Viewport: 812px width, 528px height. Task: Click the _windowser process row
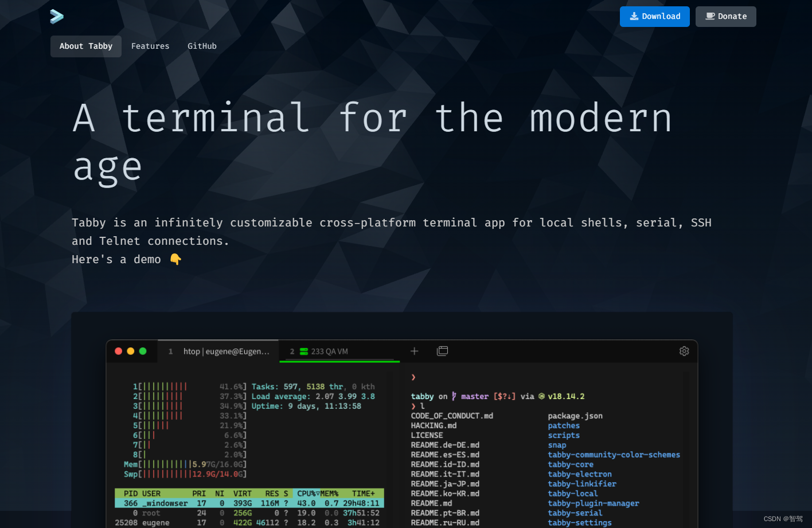click(x=249, y=503)
